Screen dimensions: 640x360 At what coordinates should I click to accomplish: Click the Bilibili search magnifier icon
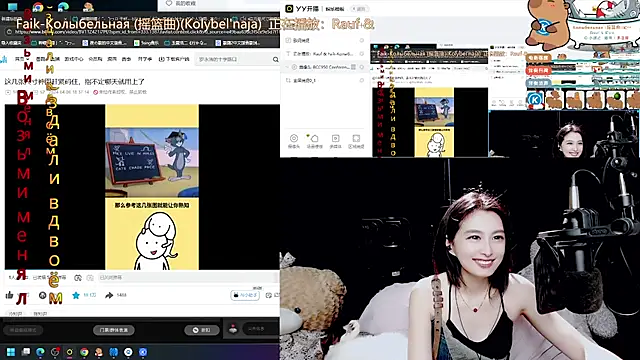(276, 60)
